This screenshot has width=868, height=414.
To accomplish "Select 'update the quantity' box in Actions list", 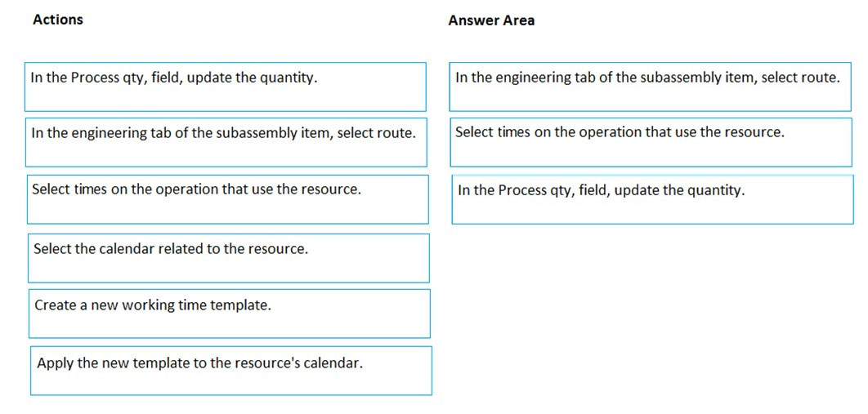I will (225, 87).
